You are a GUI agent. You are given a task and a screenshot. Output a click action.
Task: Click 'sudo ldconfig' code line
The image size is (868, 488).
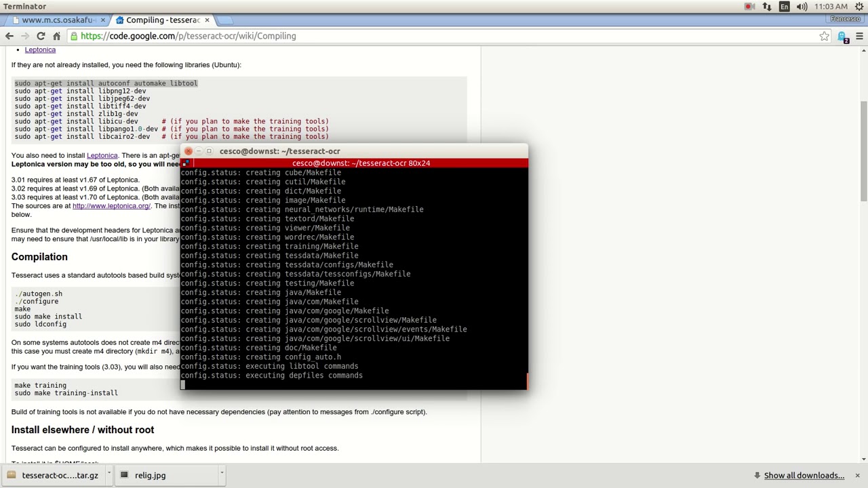coord(41,324)
